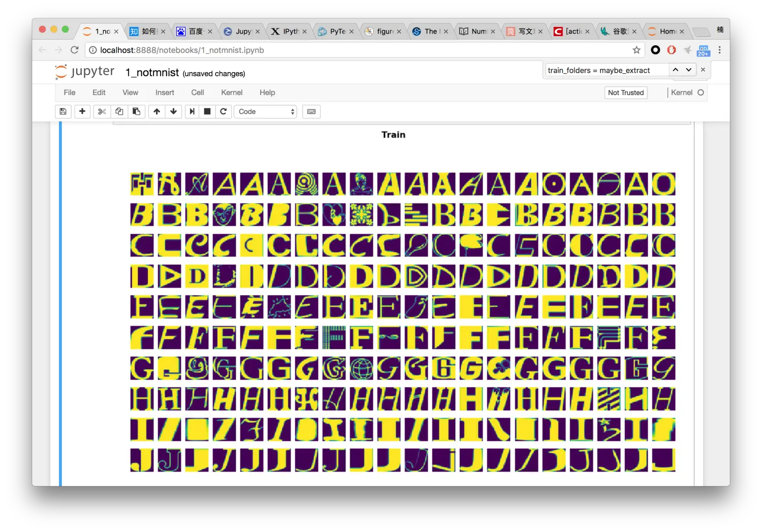The image size is (762, 532).
Task: Click the find-in-page search field
Action: point(607,70)
